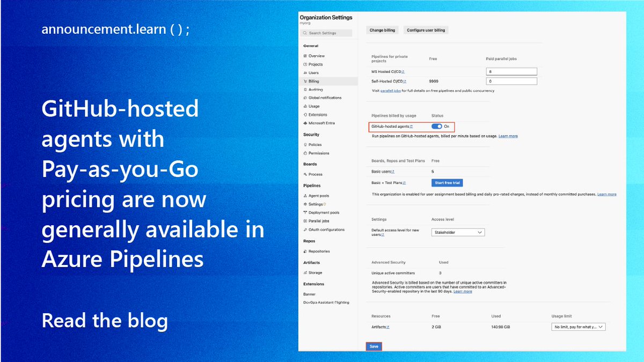Open Process via its sidebar icon

coord(305,174)
